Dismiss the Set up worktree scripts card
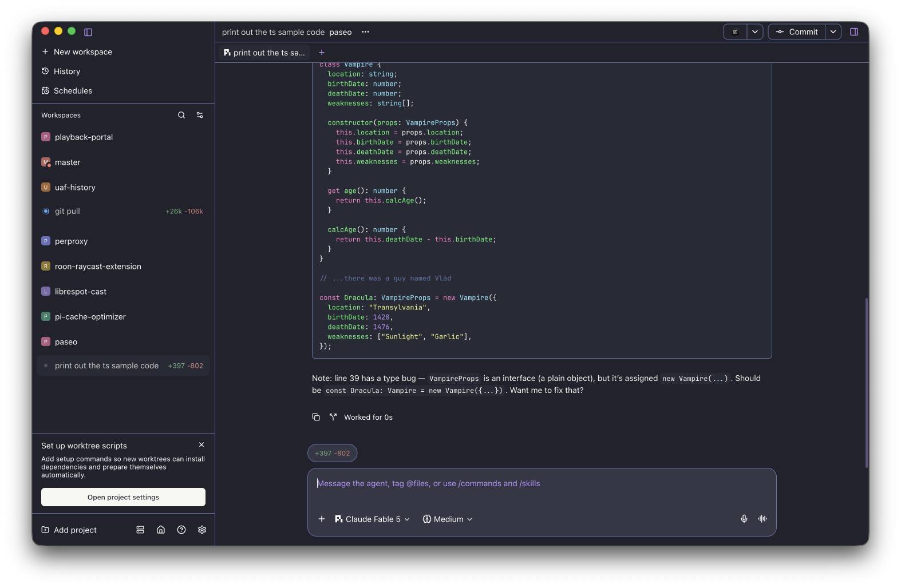 [201, 444]
